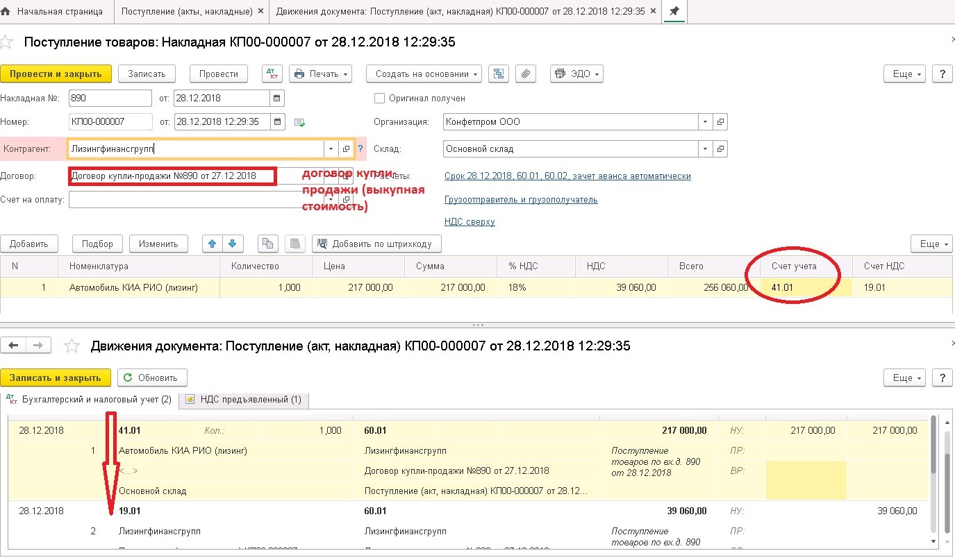
Task: Click the Провести и закрыть button
Action: (56, 74)
